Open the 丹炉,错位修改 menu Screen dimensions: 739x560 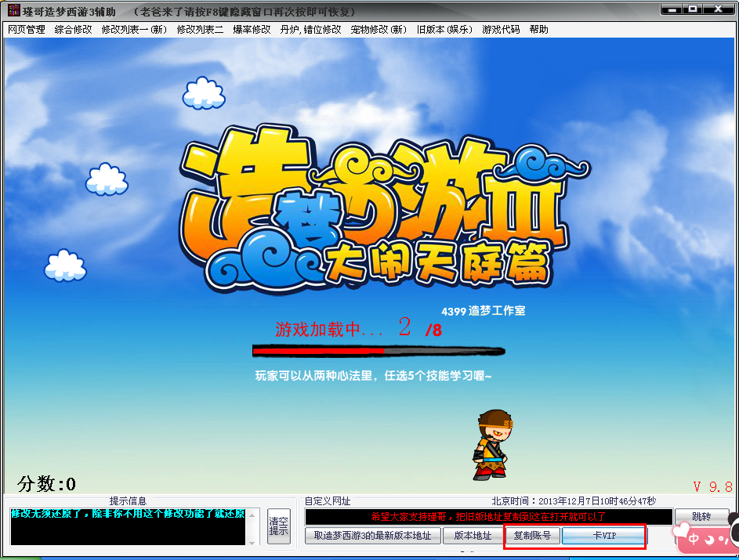[x=310, y=30]
